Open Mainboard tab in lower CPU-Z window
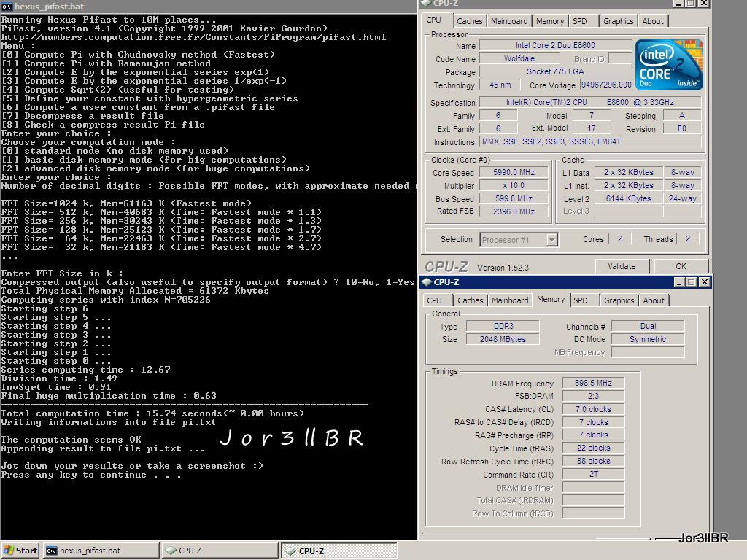The image size is (747, 560). point(510,300)
